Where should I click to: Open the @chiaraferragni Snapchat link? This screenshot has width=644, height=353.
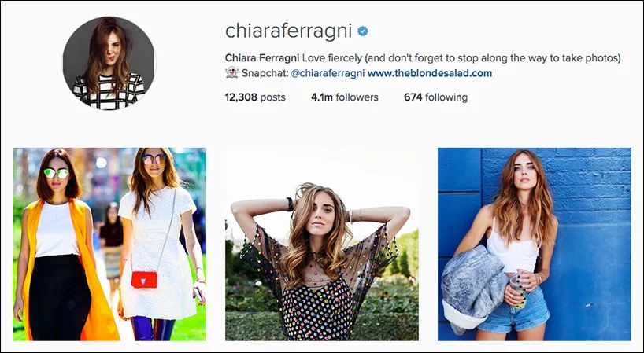tap(328, 73)
